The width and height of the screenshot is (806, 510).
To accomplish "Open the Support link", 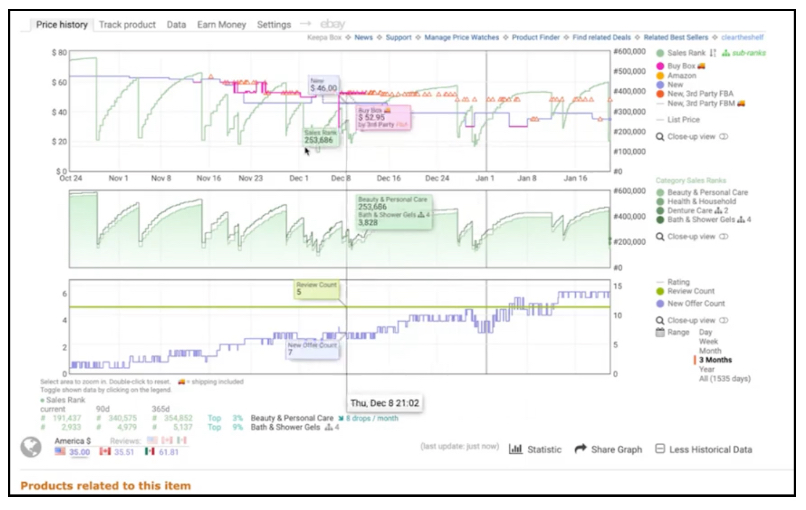I will coord(398,38).
